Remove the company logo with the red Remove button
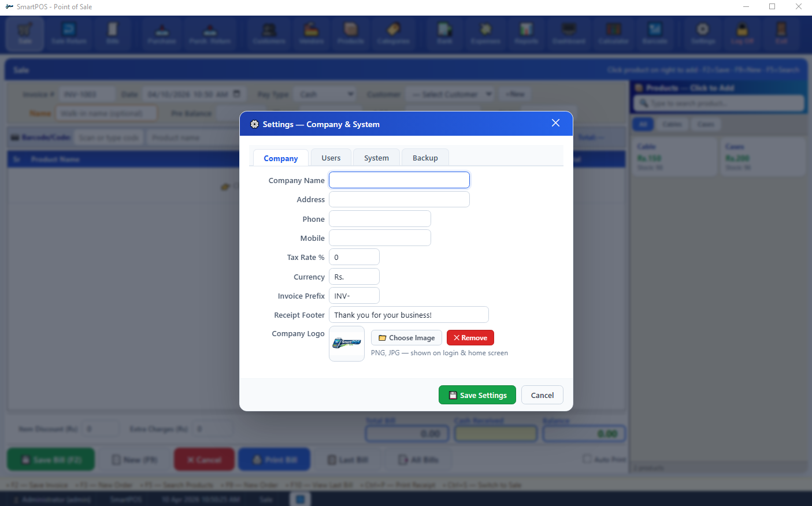Viewport: 812px width, 506px height. click(470, 338)
